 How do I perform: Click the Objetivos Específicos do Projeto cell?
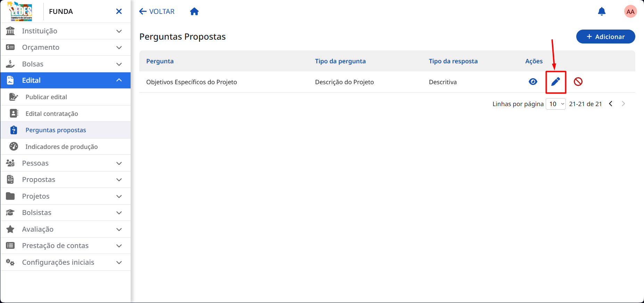191,82
